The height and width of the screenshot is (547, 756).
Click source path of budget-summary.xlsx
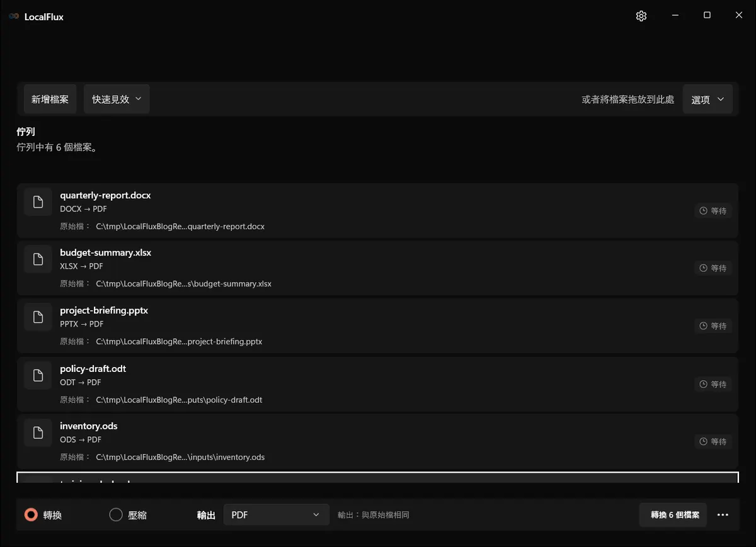click(184, 284)
